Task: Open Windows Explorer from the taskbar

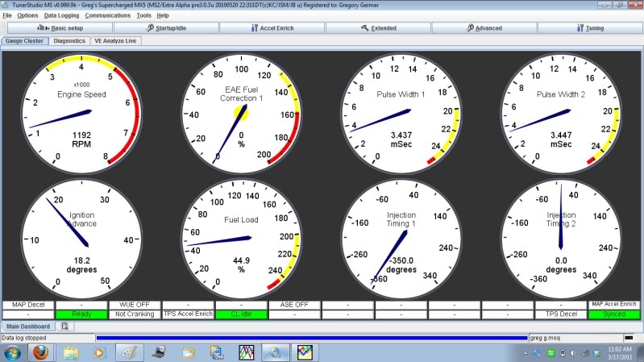Action: tap(71, 353)
